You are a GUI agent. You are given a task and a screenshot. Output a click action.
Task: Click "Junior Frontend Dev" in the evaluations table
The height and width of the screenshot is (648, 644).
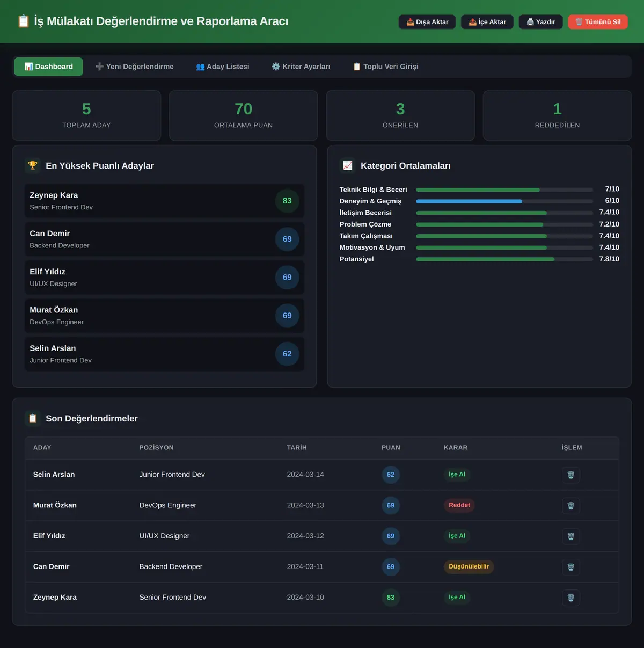[172, 475]
